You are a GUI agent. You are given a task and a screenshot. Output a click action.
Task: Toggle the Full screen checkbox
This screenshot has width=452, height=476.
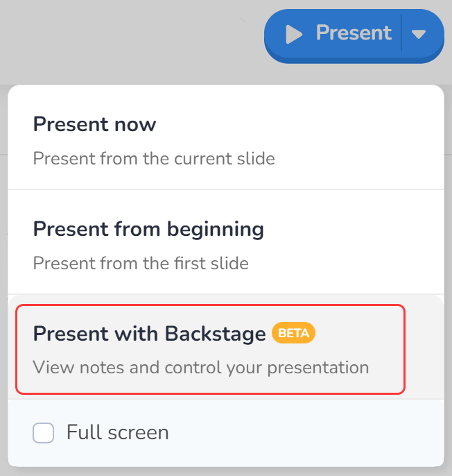(44, 432)
